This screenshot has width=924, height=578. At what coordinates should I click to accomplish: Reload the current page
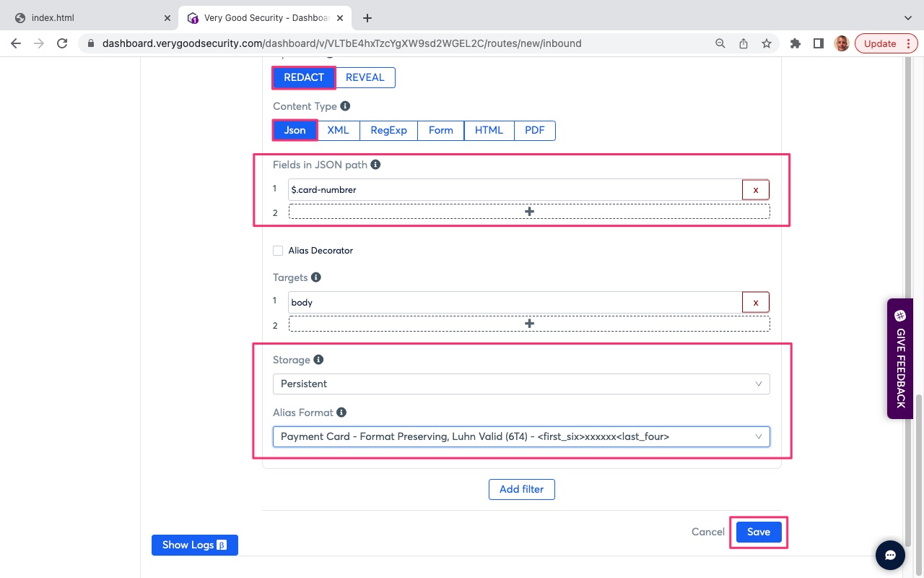click(x=62, y=43)
